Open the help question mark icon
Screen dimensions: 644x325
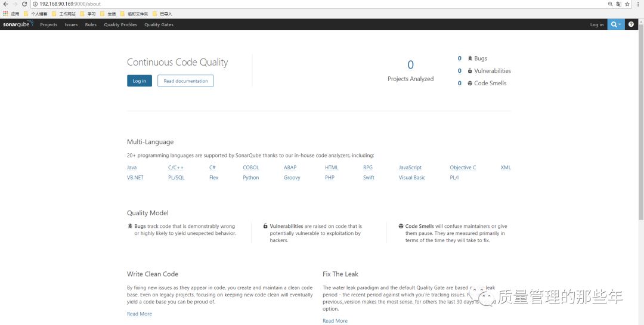click(x=631, y=24)
